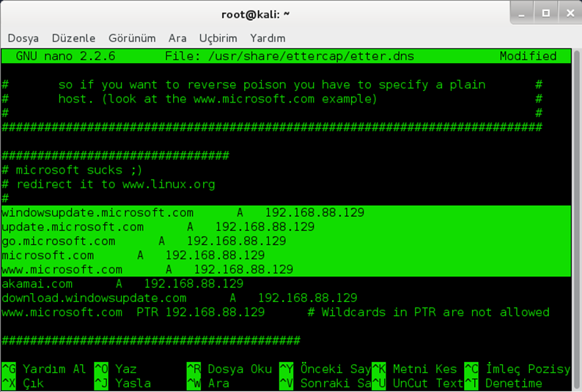Open the Görünüm menu
This screenshot has width=582, height=392.
[132, 38]
